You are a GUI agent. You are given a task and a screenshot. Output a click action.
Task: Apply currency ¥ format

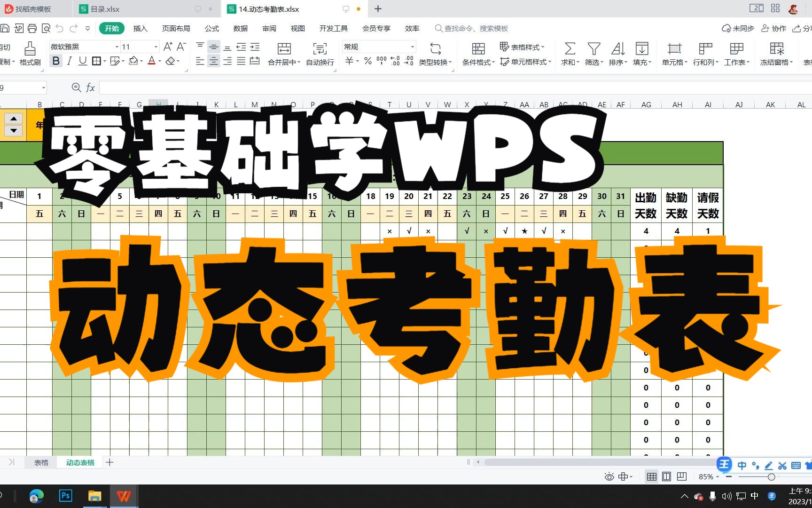(349, 61)
